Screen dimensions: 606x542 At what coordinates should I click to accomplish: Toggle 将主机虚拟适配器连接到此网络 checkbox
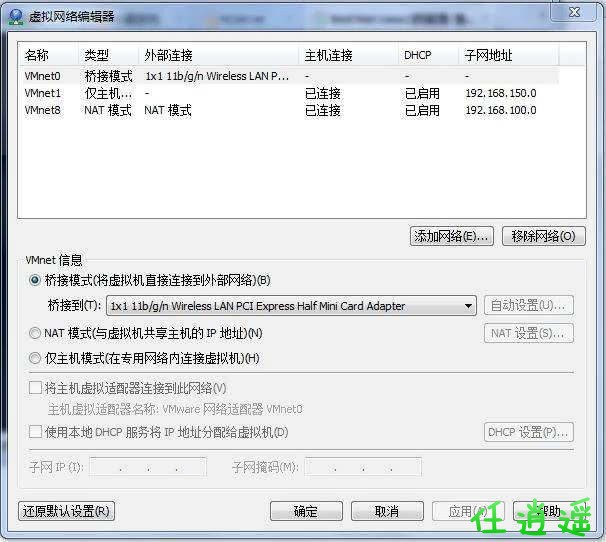[x=36, y=388]
